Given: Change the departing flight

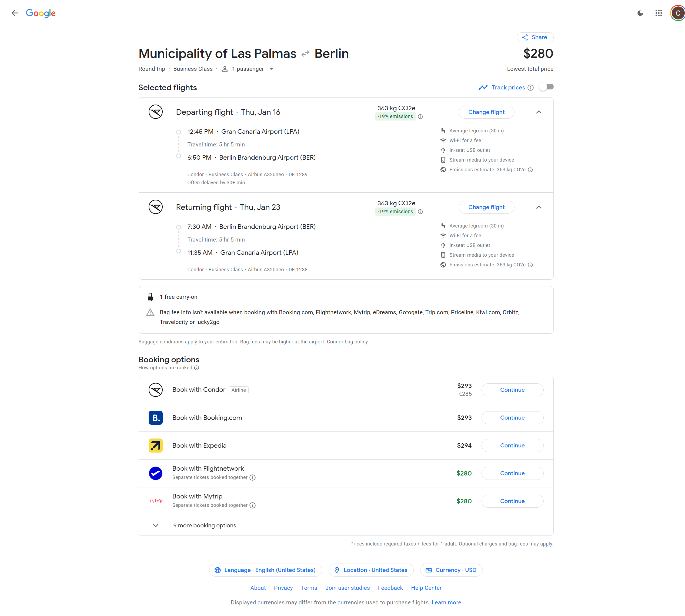Looking at the screenshot, I should pos(486,112).
